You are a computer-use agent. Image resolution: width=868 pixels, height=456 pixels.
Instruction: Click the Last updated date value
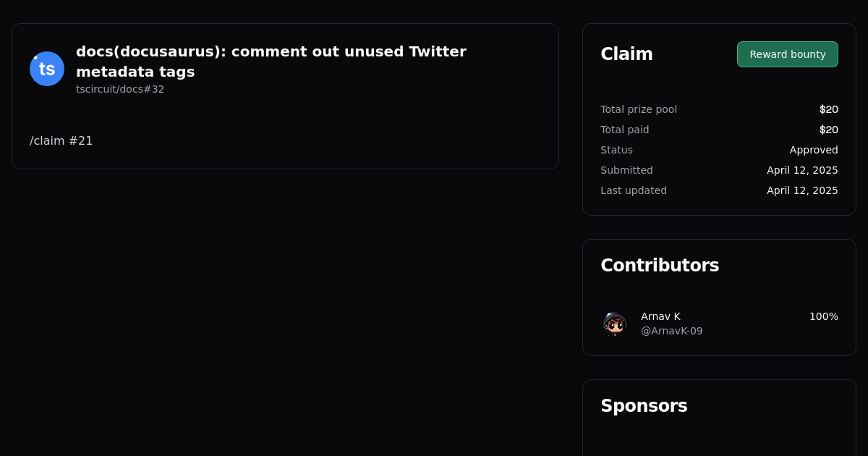click(802, 190)
